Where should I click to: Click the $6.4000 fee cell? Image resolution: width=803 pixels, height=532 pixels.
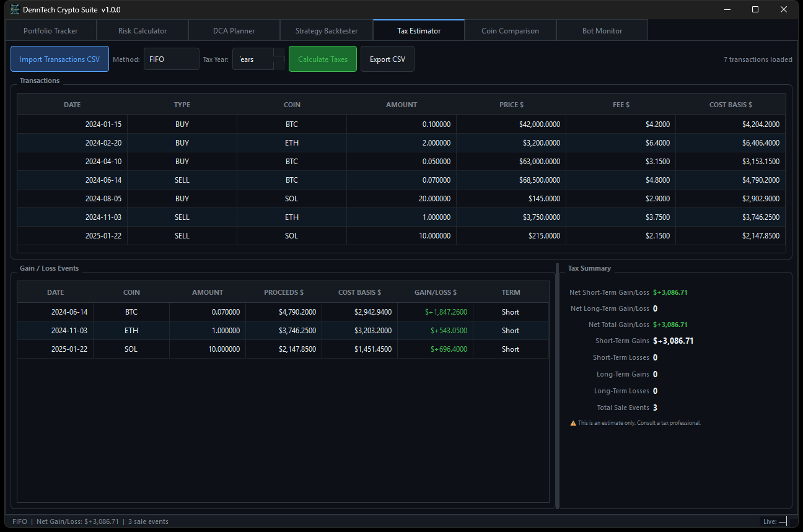click(621, 143)
